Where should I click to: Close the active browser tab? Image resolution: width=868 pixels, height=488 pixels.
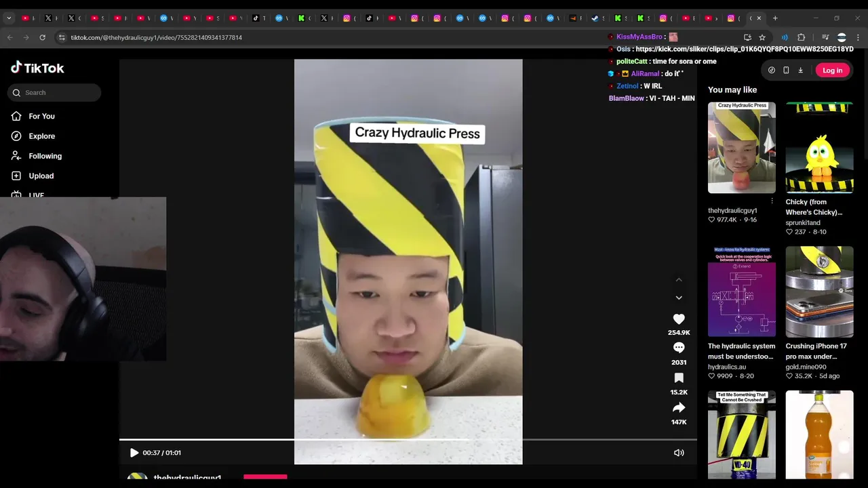[x=759, y=18]
